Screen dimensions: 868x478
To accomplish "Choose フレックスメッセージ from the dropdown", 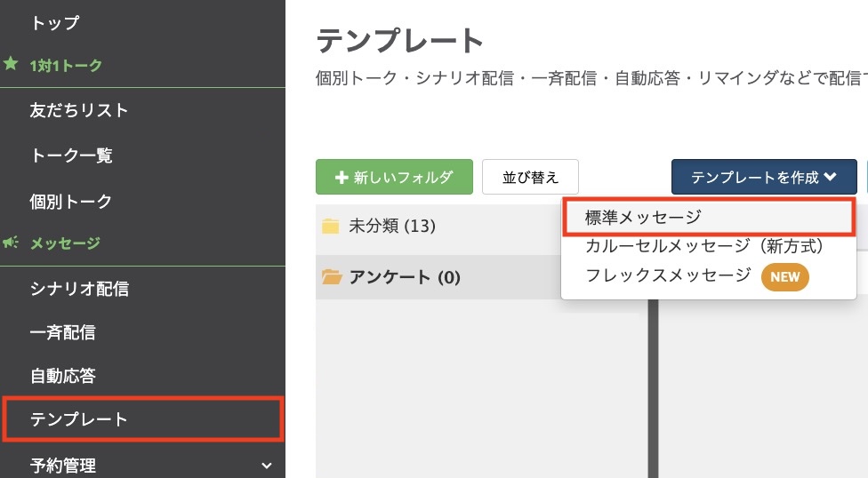I will pos(668,275).
